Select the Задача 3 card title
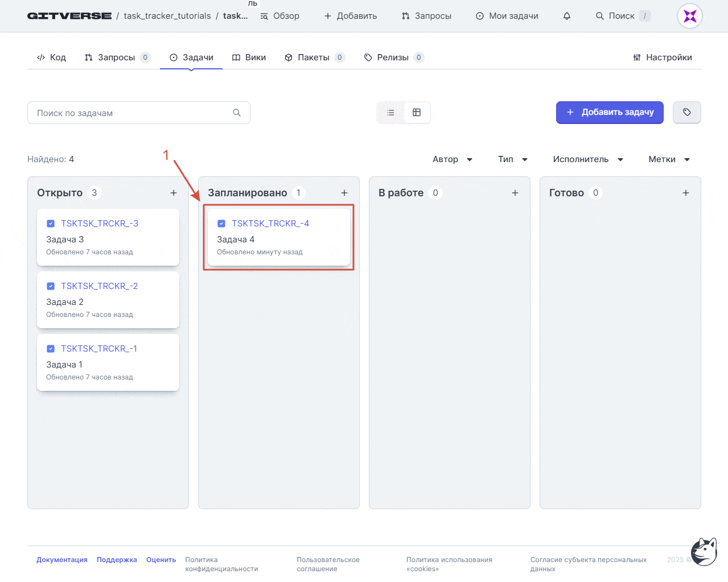The width and height of the screenshot is (728, 582). (x=65, y=240)
